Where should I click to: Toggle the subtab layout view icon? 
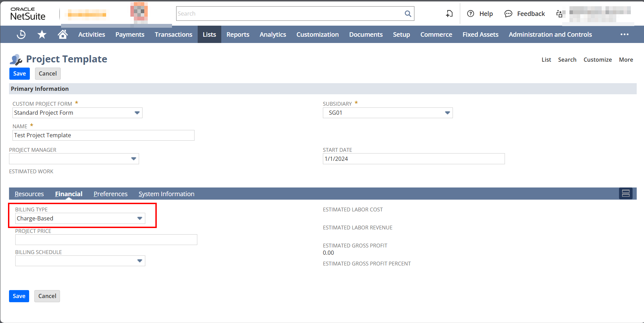point(626,193)
